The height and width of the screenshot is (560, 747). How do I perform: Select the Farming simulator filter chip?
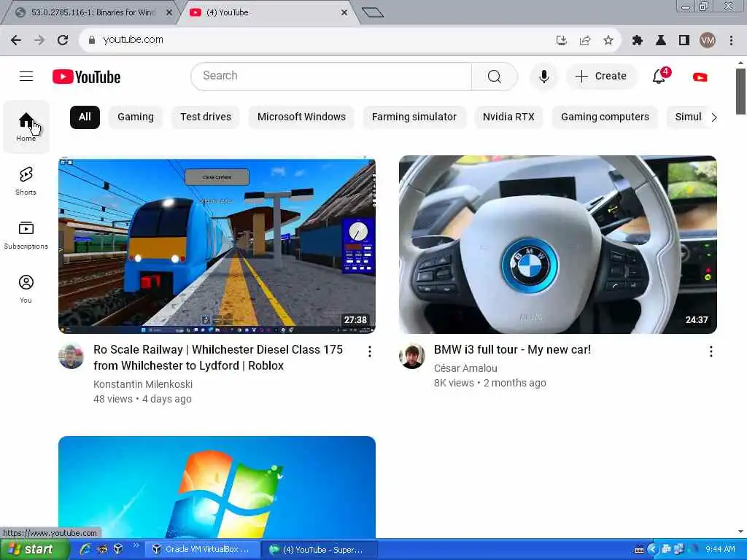[414, 117]
